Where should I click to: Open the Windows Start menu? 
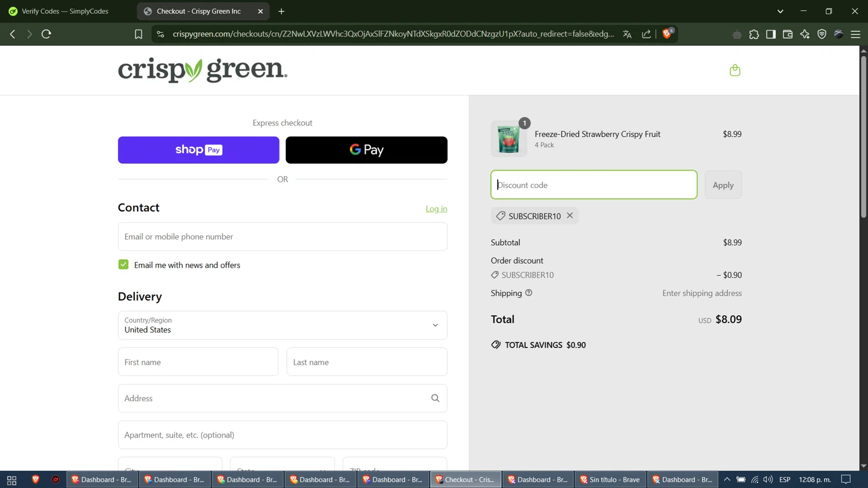pyautogui.click(x=12, y=480)
